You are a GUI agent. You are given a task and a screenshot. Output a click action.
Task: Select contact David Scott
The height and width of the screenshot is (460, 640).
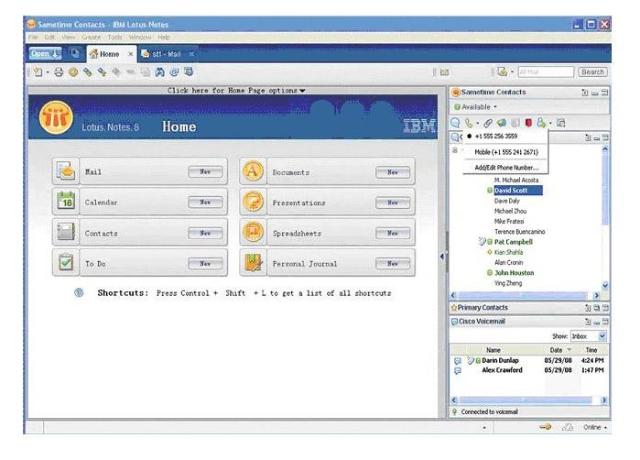518,190
